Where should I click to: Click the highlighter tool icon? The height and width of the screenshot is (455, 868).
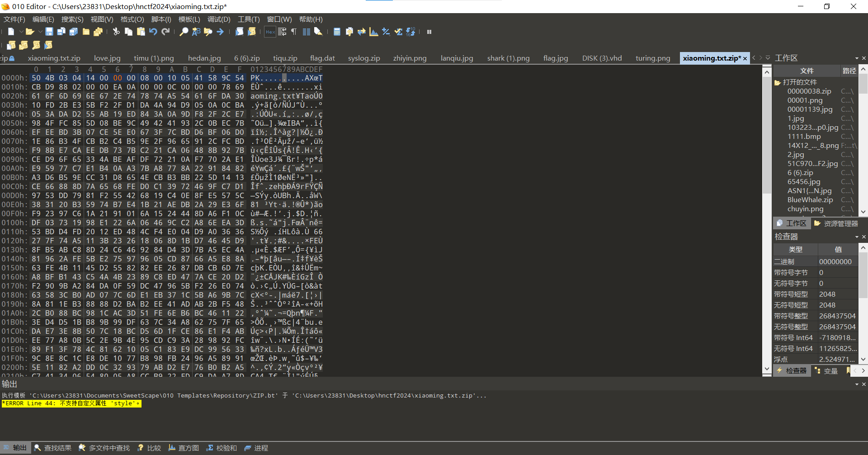[318, 32]
